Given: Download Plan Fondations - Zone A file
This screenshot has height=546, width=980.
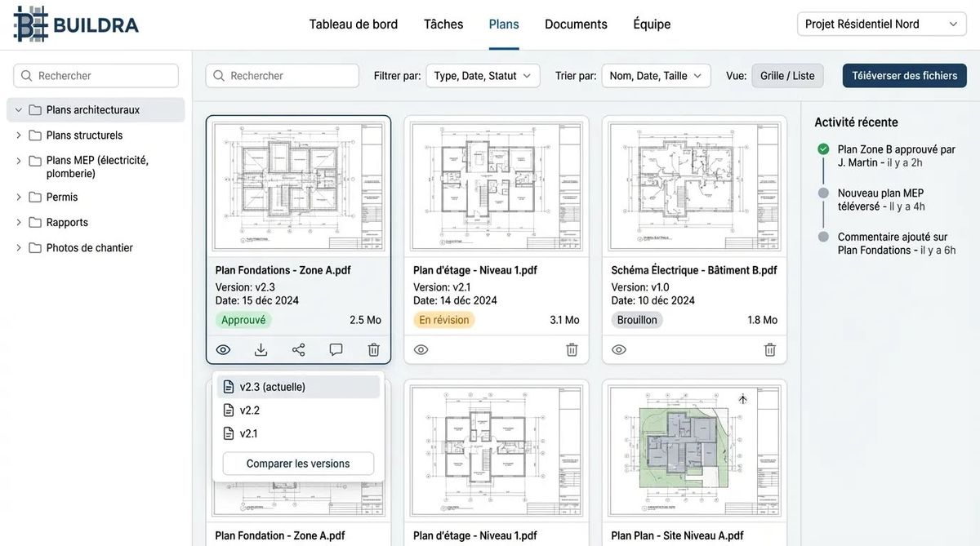Looking at the screenshot, I should pos(261,349).
